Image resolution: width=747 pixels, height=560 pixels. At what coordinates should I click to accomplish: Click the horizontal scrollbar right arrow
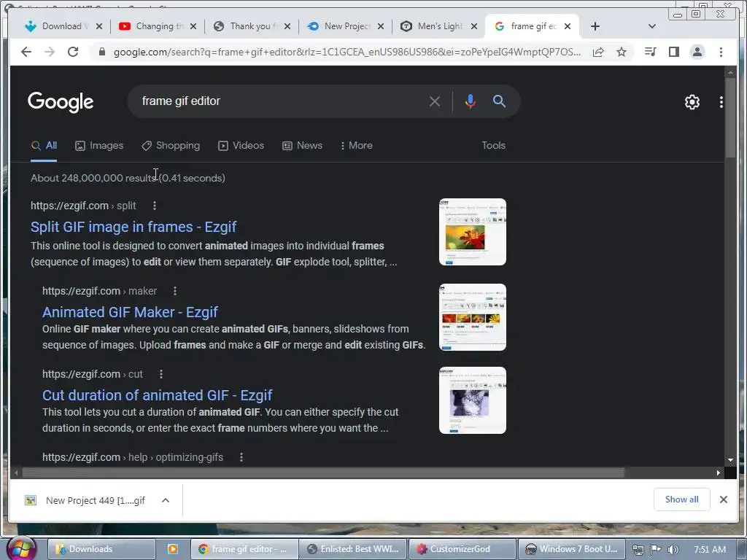coord(719,472)
